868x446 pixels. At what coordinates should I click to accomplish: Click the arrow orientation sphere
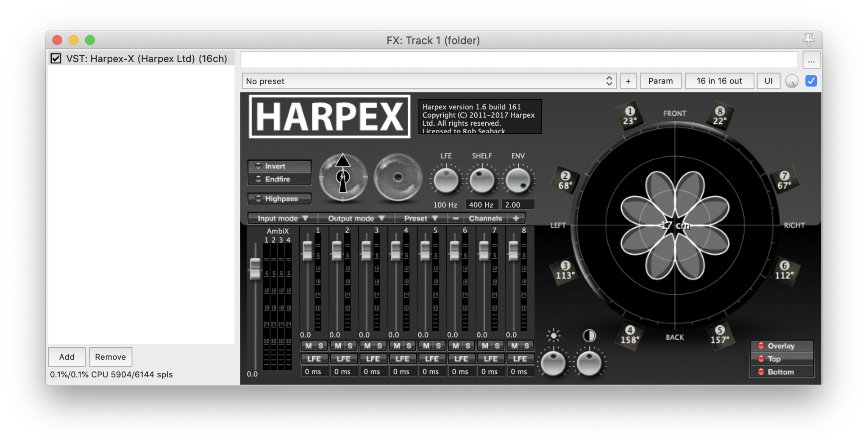click(x=343, y=177)
